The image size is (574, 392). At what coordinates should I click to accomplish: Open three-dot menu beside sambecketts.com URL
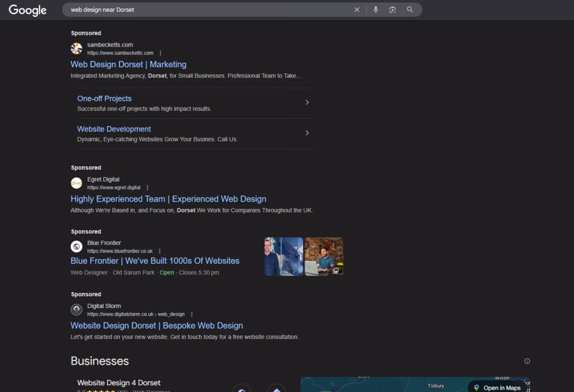[160, 53]
